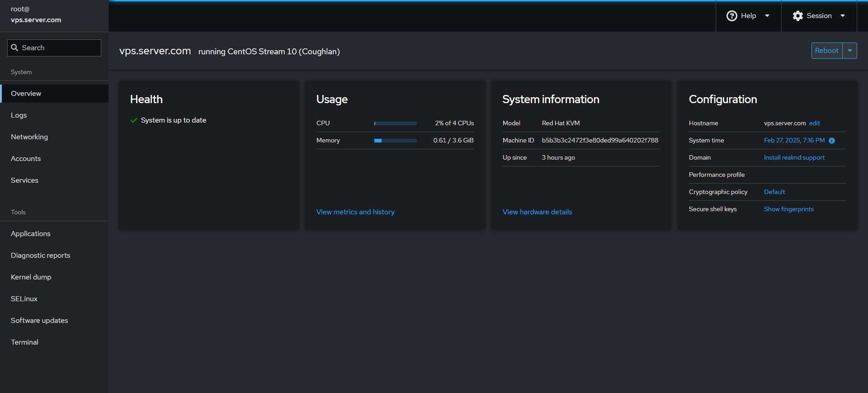Open the root@vps.server.com host switcher

54,16
